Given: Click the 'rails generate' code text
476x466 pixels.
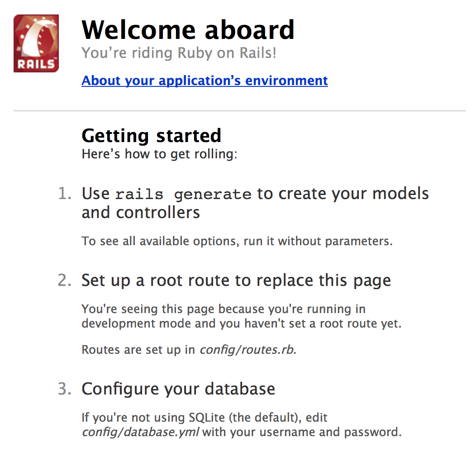Looking at the screenshot, I should coord(183,194).
